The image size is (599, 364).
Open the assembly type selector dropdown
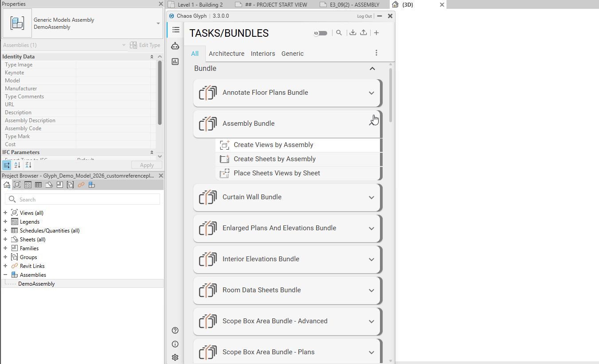click(x=158, y=23)
